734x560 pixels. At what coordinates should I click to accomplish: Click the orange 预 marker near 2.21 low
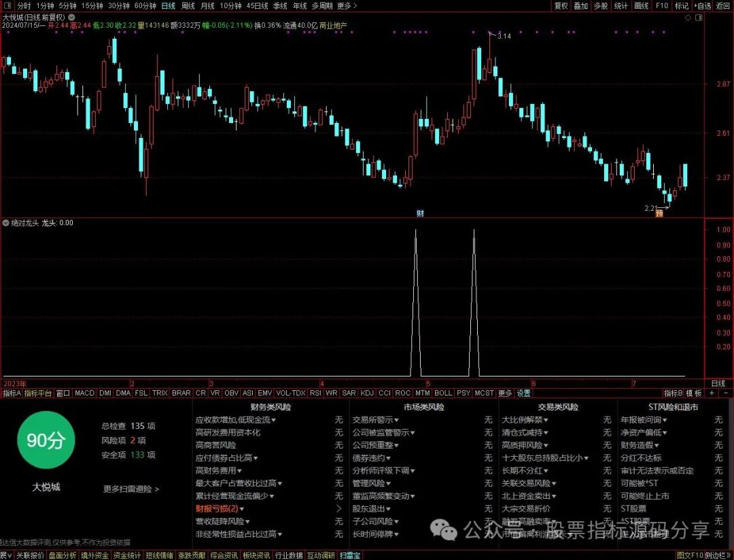(659, 213)
